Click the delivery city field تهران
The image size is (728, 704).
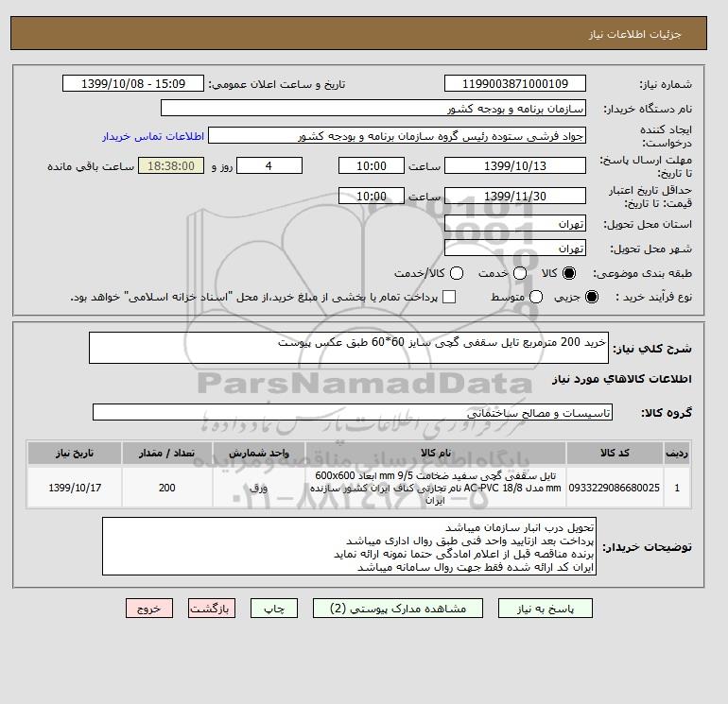pos(515,249)
